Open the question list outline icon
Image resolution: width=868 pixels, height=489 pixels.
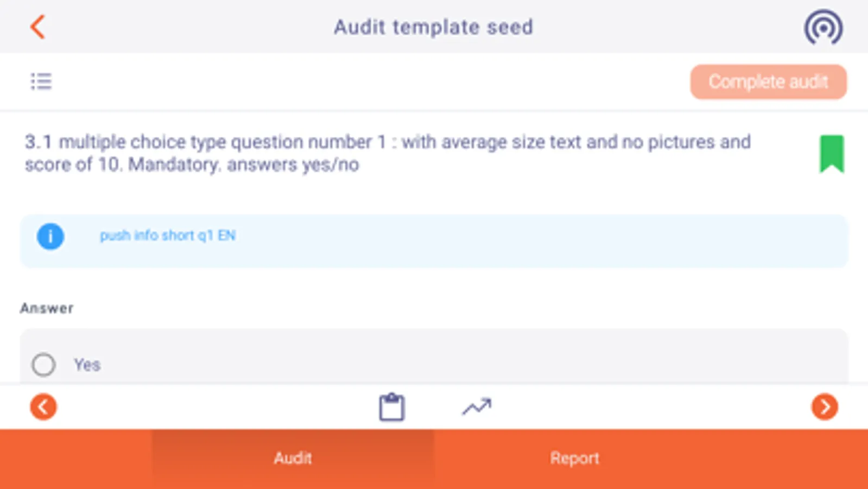click(x=41, y=81)
